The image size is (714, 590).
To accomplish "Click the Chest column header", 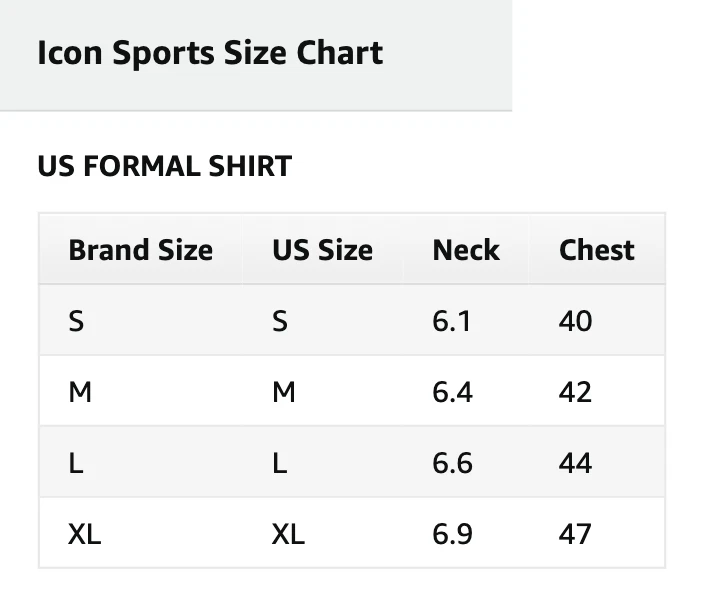I will tap(597, 250).
